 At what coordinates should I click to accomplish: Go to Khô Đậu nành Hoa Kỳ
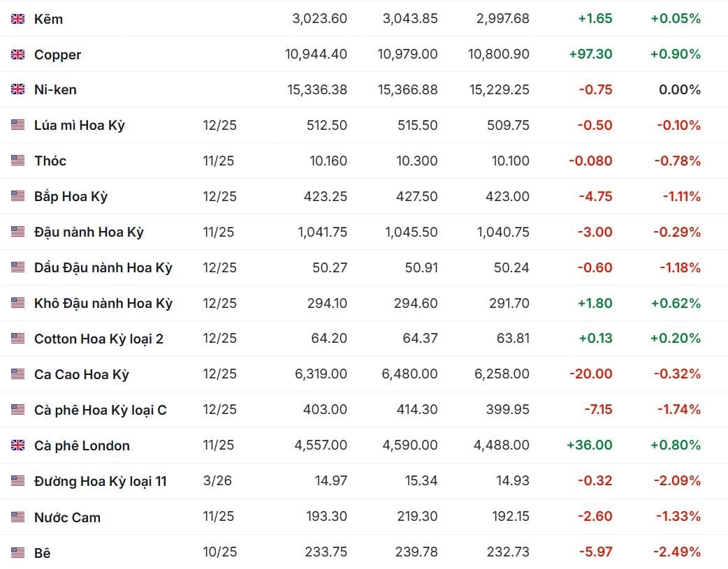[103, 303]
